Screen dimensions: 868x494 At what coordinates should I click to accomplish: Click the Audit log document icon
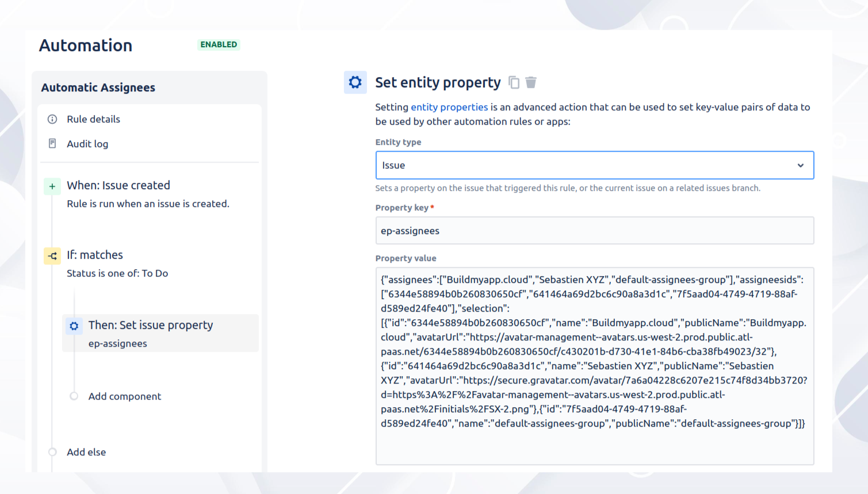(x=52, y=144)
